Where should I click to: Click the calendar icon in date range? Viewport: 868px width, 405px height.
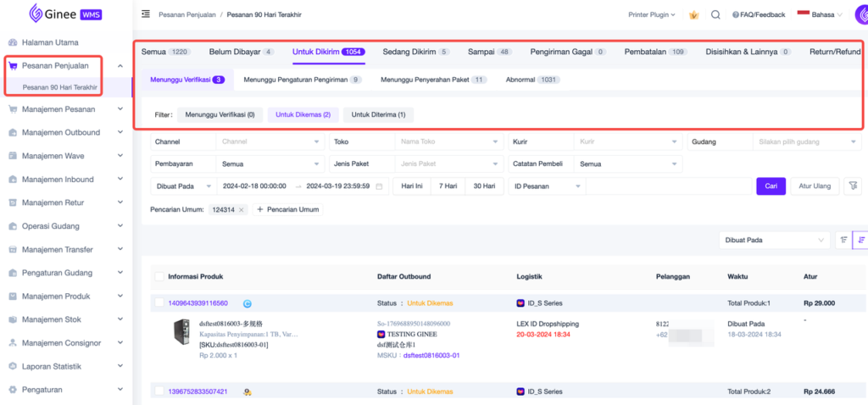click(379, 186)
